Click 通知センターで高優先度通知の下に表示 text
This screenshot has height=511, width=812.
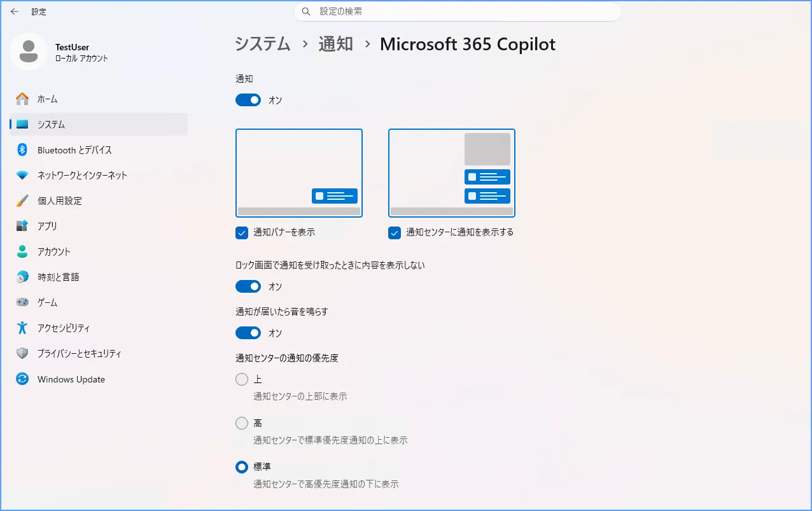(326, 484)
